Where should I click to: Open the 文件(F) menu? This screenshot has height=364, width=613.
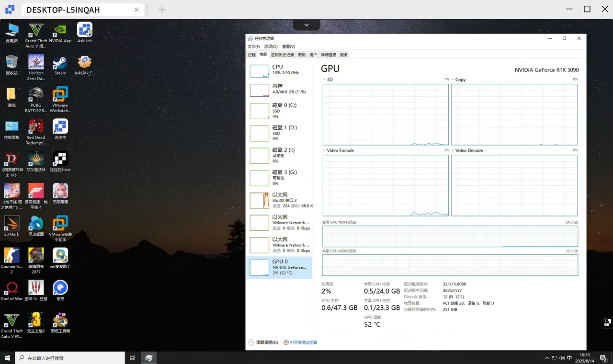click(x=253, y=46)
